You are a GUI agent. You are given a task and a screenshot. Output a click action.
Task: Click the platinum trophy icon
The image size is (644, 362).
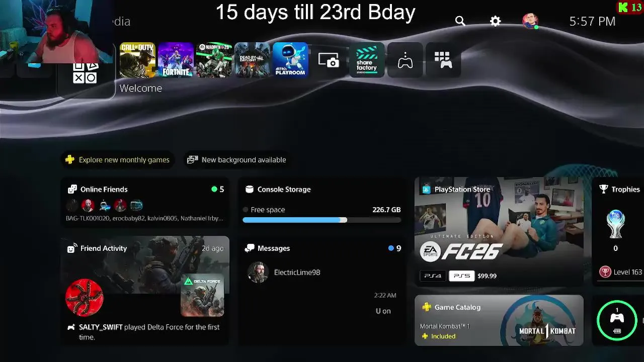[x=616, y=224]
